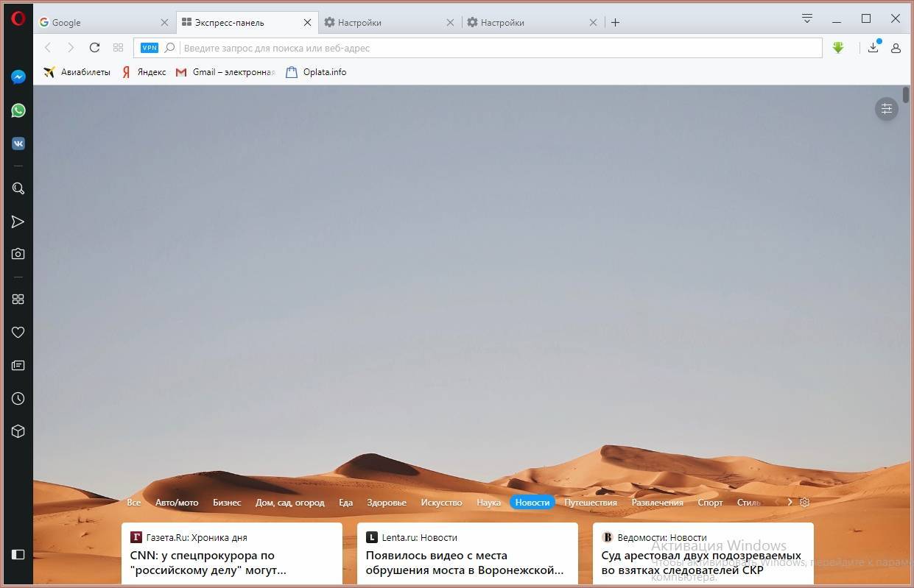Open start page grid icon in toolbar
This screenshot has height=588, width=914.
coord(118,48)
